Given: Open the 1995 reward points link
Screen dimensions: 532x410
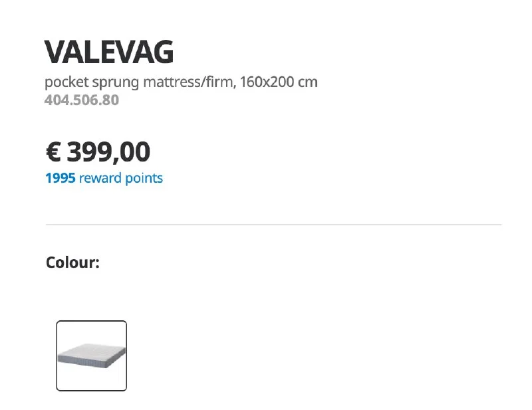Looking at the screenshot, I should pyautogui.click(x=104, y=178).
